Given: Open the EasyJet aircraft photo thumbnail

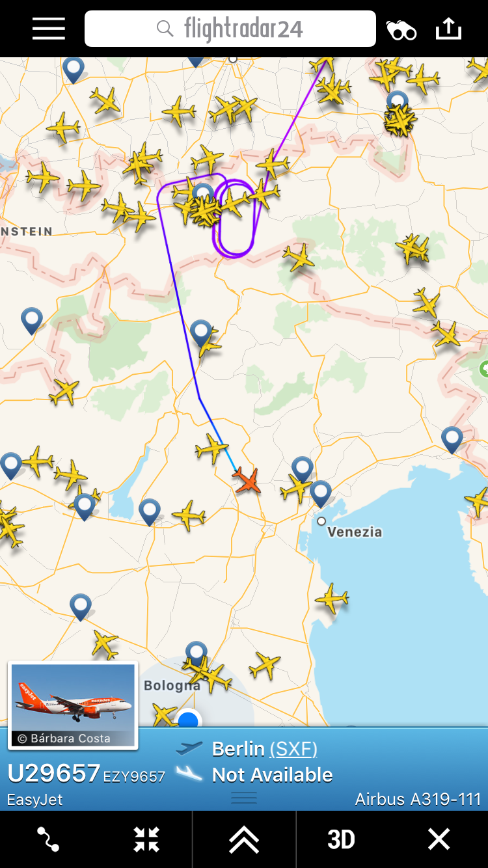Looking at the screenshot, I should pos(73,705).
